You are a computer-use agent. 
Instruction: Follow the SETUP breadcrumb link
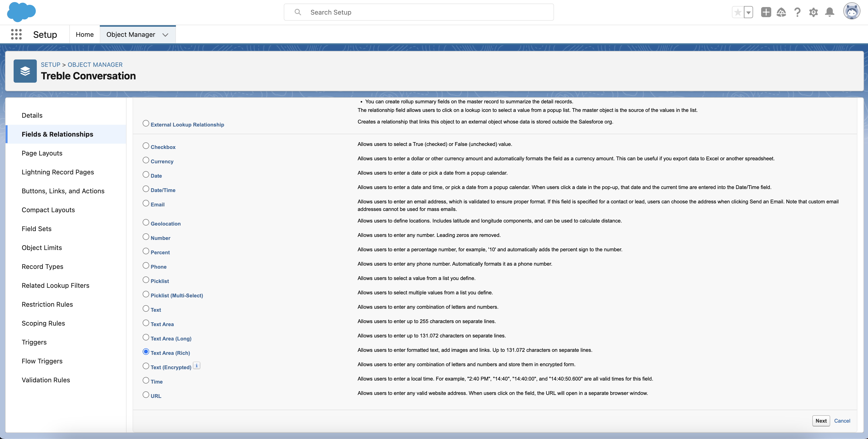click(x=51, y=65)
